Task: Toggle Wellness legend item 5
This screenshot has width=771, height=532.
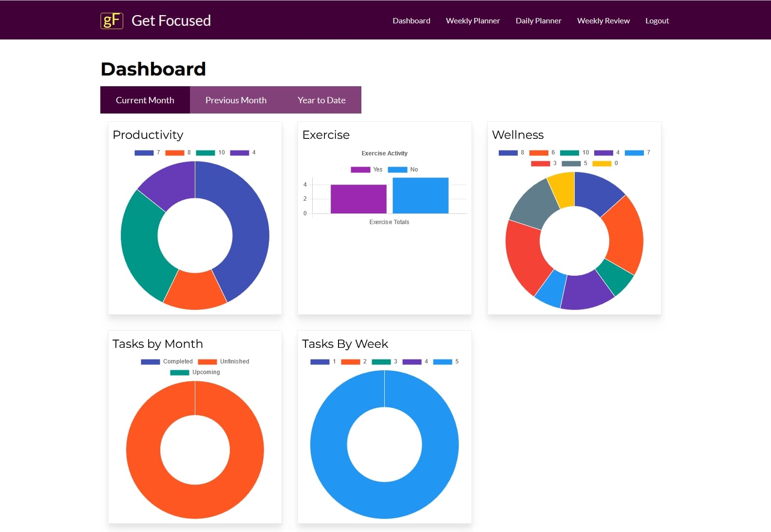Action: pyautogui.click(x=575, y=163)
